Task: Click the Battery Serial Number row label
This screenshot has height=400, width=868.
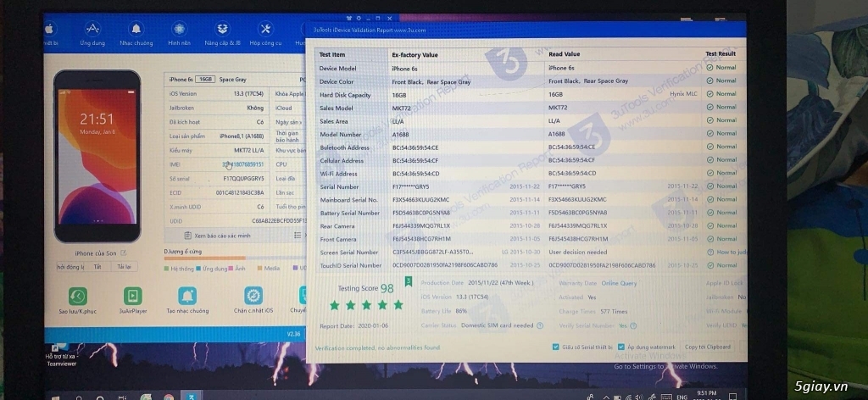Action: tap(350, 213)
